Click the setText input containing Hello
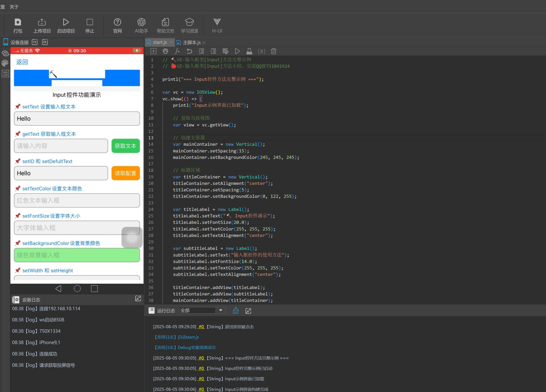Image resolution: width=546 pixels, height=392 pixels. (77, 119)
